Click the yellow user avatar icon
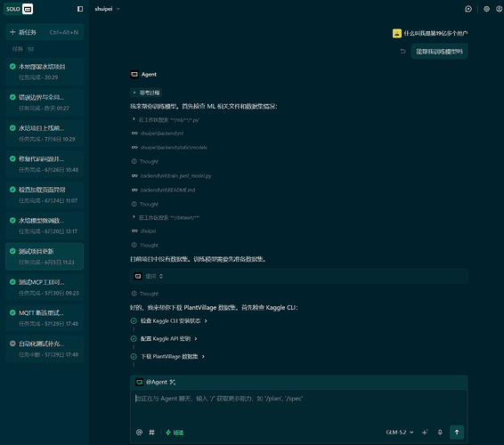The height and width of the screenshot is (445, 504). coord(397,33)
